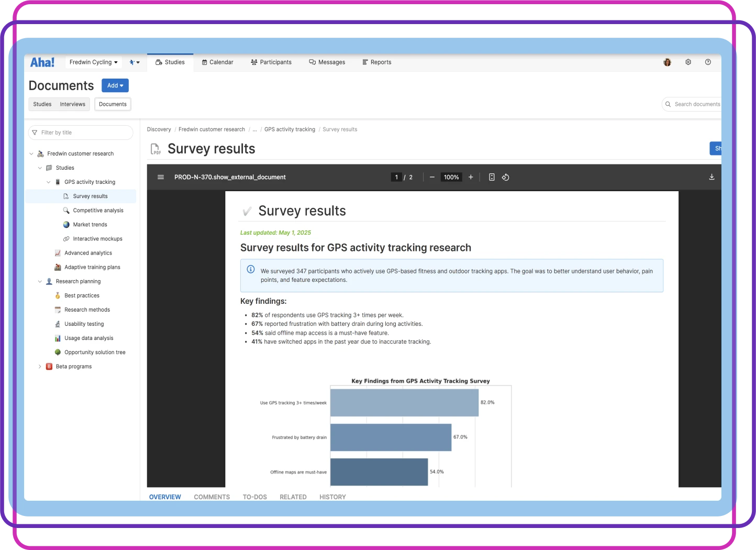Click the 'Key findings:' heading
This screenshot has height=550, width=756.
coord(263,301)
